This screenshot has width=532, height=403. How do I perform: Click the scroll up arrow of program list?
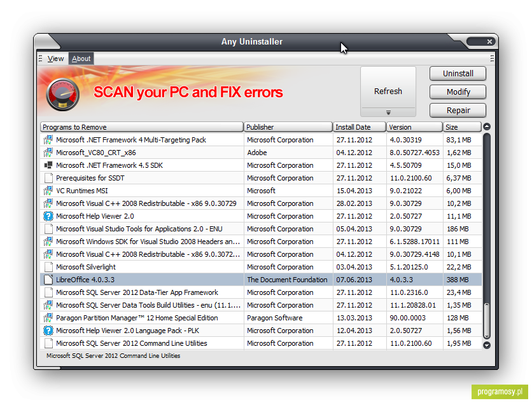pyautogui.click(x=487, y=126)
